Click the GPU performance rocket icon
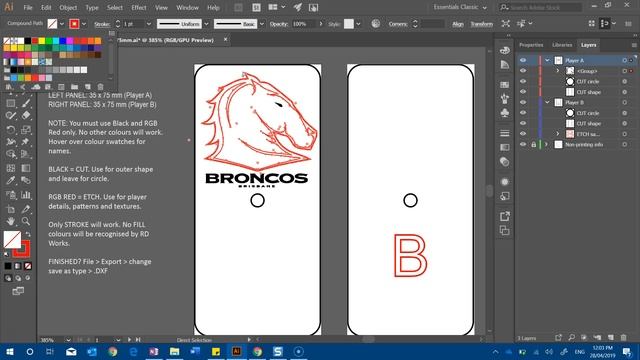This screenshot has height=360, width=640. tap(298, 7)
